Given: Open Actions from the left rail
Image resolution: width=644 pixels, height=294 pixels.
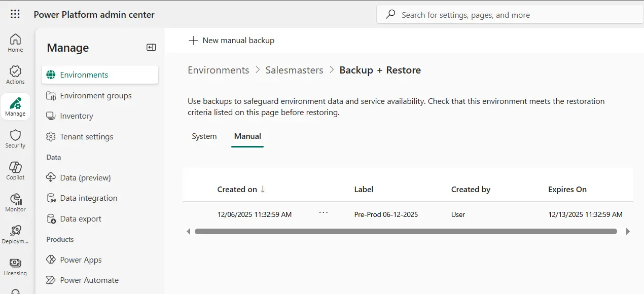Looking at the screenshot, I should pos(15,75).
